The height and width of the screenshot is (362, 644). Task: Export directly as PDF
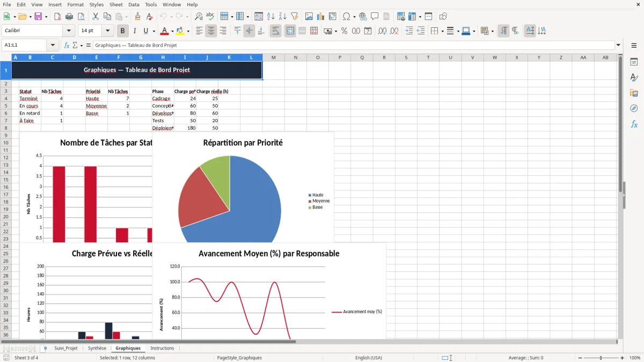tap(57, 17)
